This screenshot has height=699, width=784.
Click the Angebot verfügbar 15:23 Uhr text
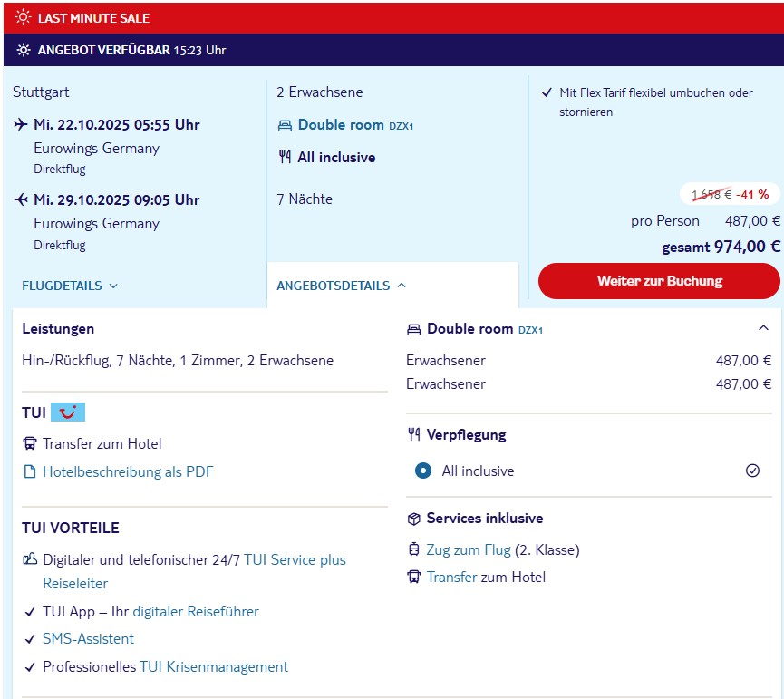132,50
